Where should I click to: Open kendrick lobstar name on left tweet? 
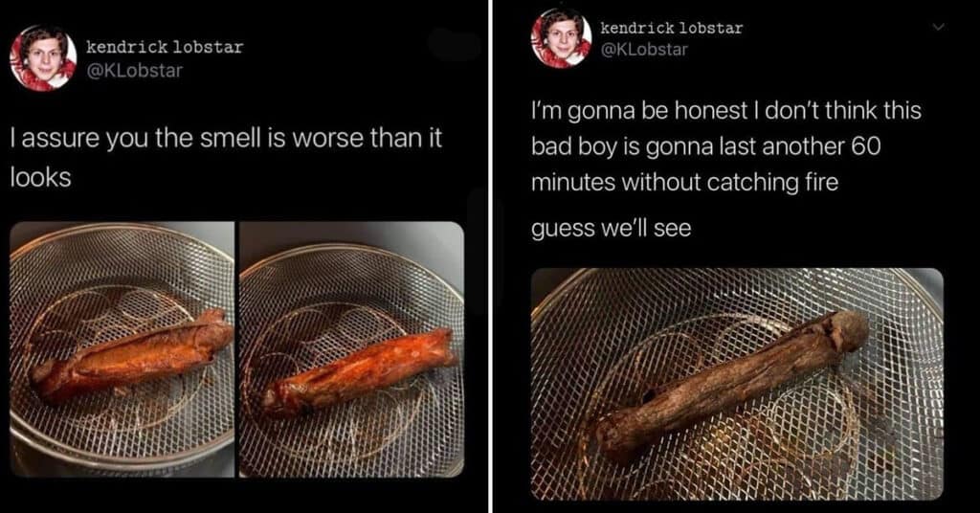pos(165,47)
